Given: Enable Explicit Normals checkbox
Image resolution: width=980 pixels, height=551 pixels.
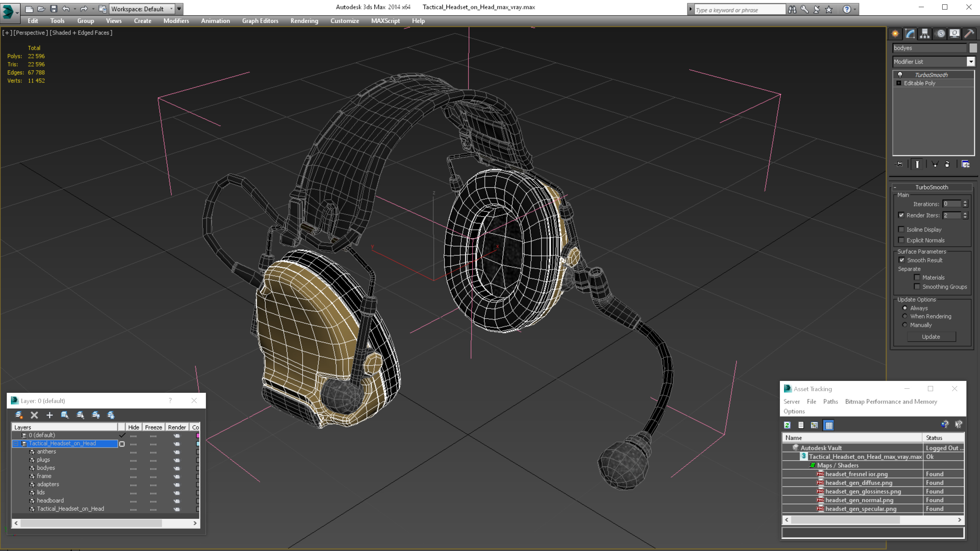Looking at the screenshot, I should [x=901, y=240].
